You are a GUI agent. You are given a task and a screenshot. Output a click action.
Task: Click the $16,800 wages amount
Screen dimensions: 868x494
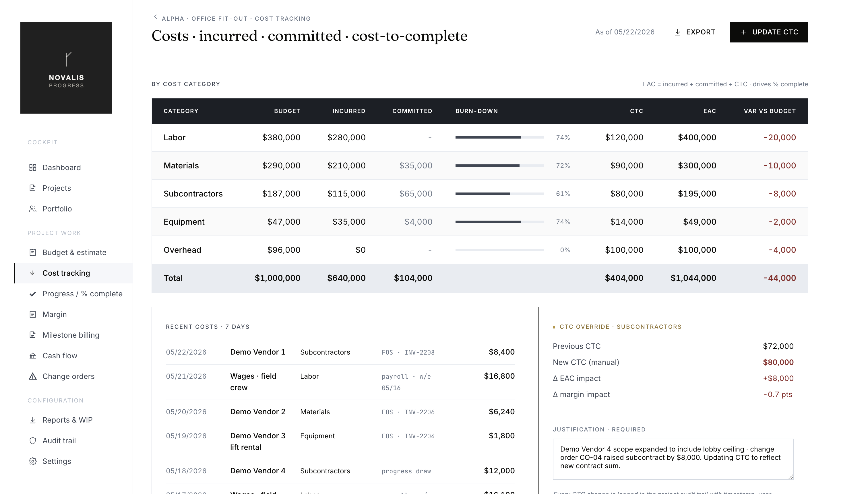[499, 376]
